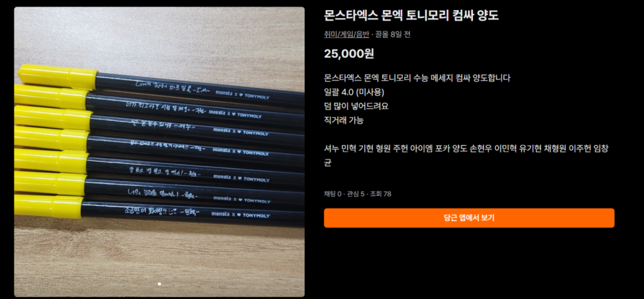Click the 25,000원 price text

(x=348, y=54)
